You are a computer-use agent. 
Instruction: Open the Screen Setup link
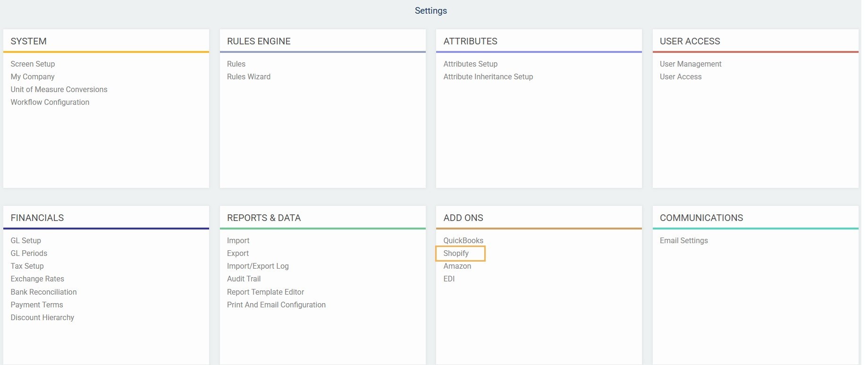[x=33, y=64]
